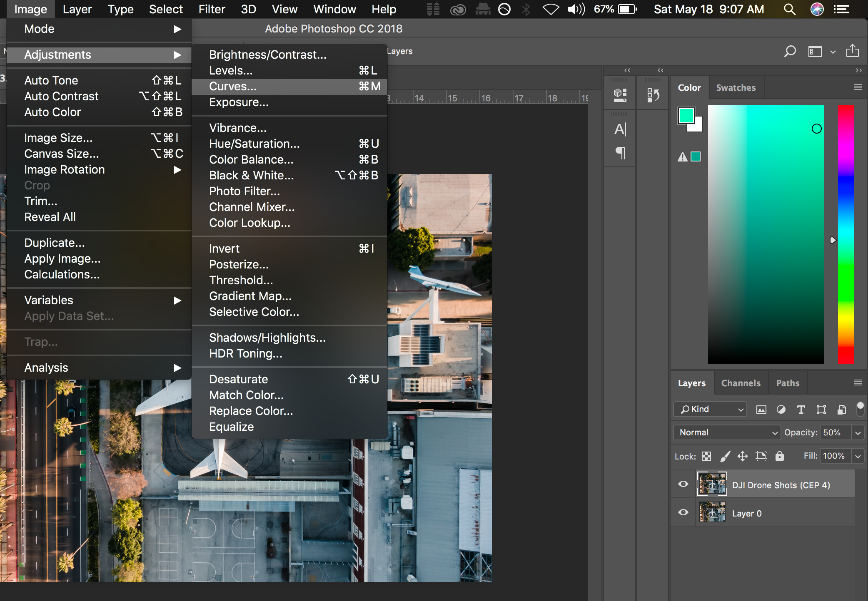Click the lock all padlock icon

[779, 456]
